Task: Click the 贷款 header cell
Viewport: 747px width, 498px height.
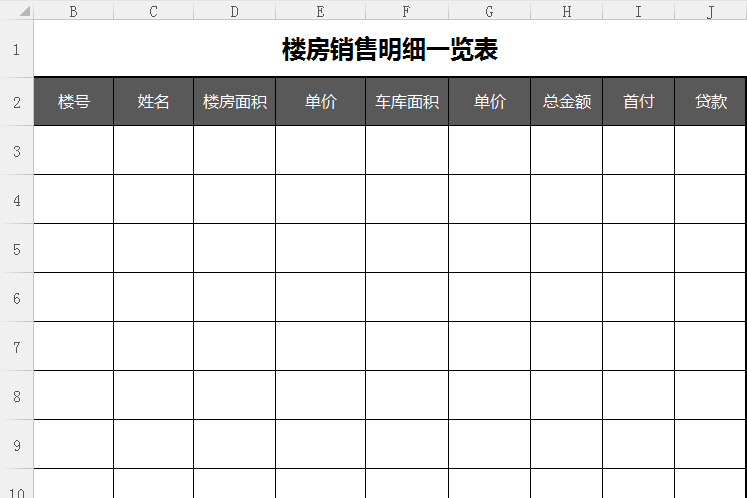Action: 710,102
